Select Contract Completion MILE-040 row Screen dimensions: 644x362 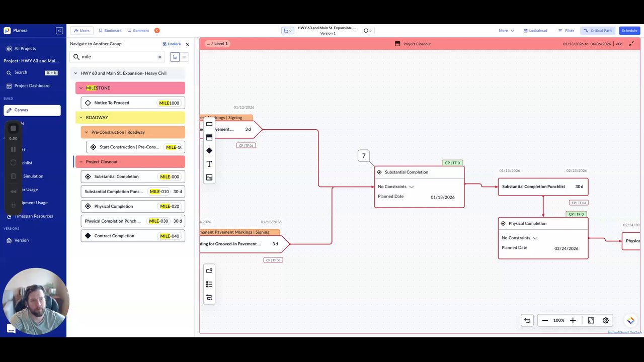[133, 236]
